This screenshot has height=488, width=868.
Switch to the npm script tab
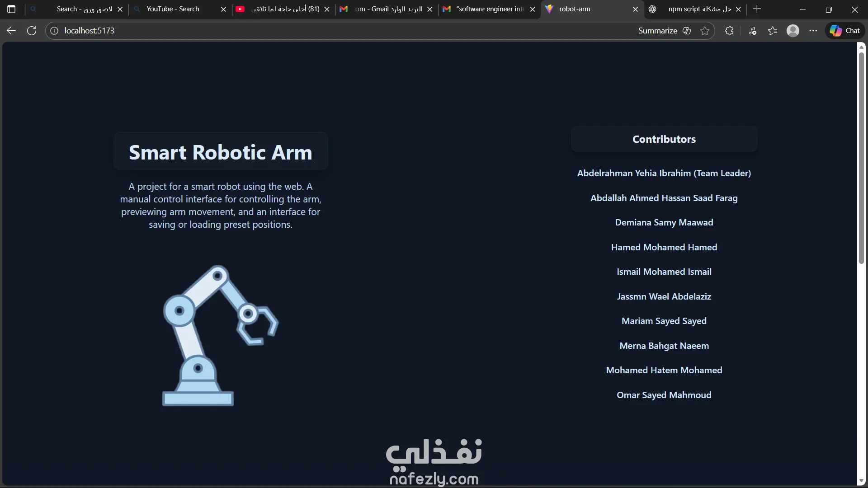pyautogui.click(x=699, y=9)
